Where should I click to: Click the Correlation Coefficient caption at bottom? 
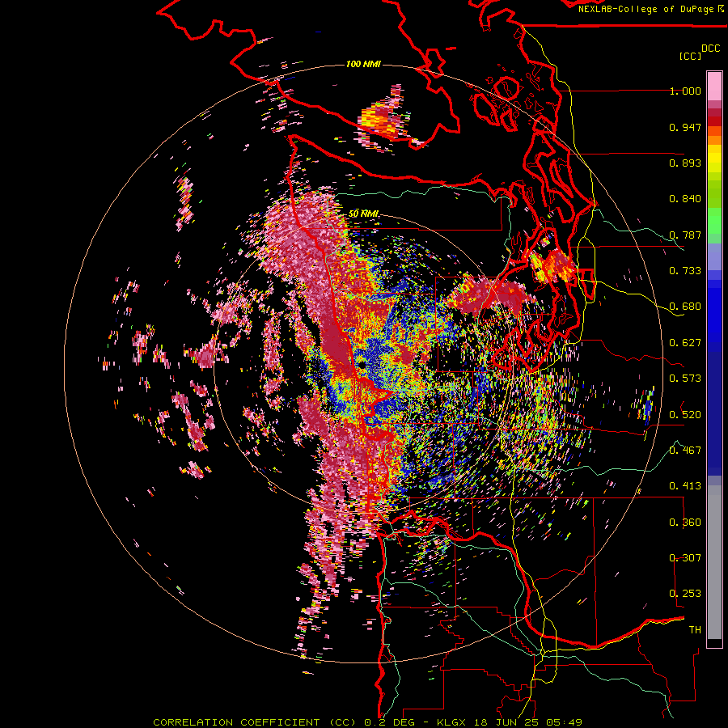(367, 722)
